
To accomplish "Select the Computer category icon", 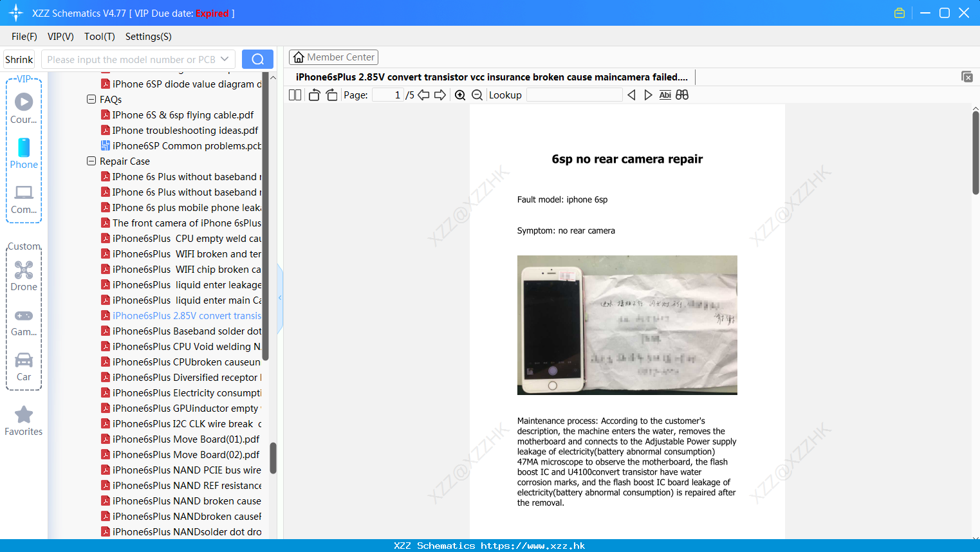I will [24, 199].
